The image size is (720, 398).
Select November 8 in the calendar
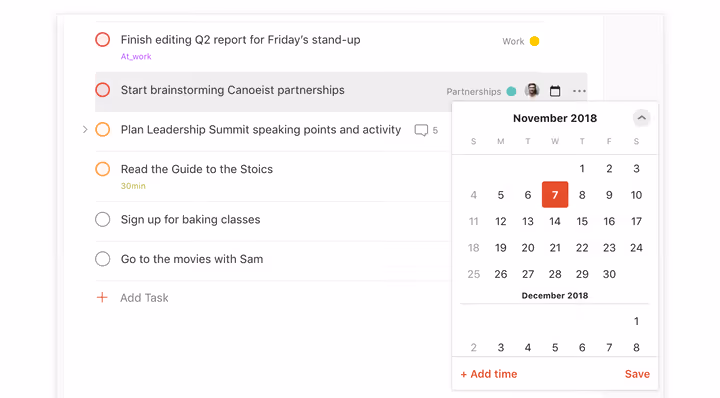click(582, 195)
